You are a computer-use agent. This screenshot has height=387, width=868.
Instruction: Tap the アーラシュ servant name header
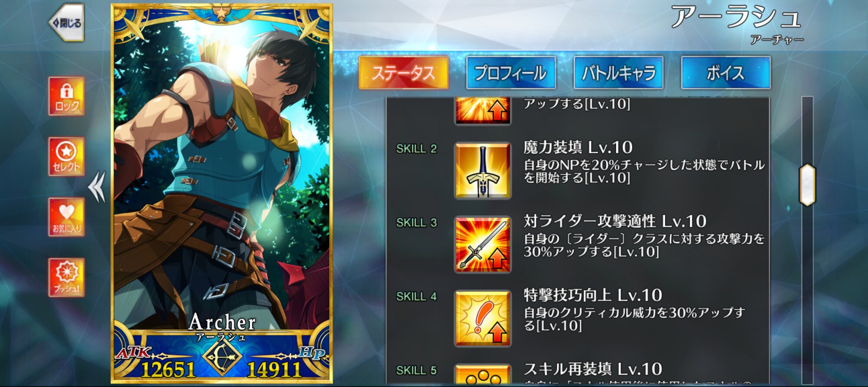(x=736, y=17)
